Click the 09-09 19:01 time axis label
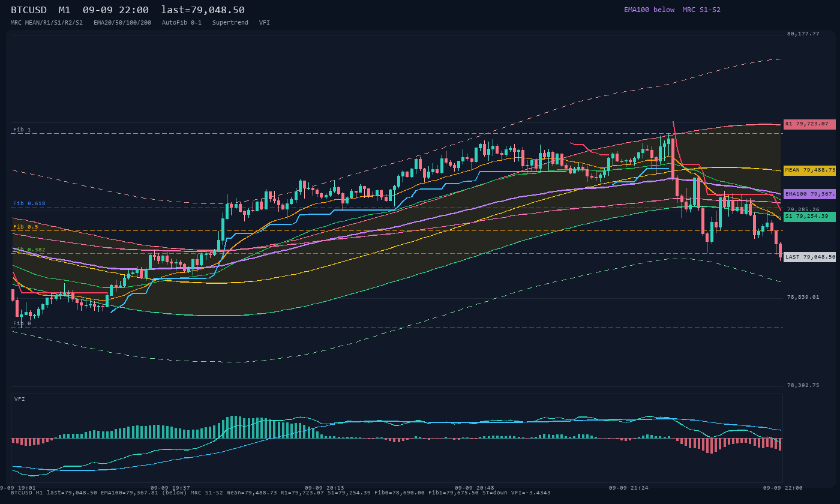 [x=18, y=488]
